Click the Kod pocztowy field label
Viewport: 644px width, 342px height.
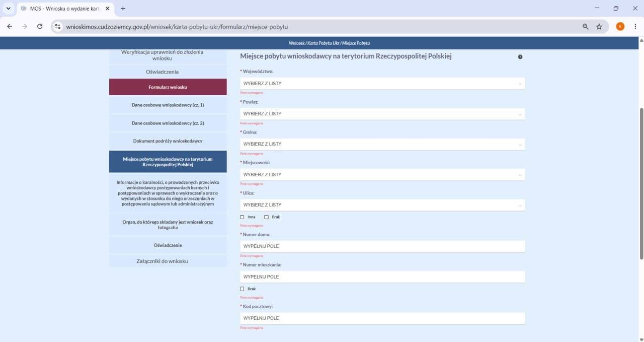257,306
